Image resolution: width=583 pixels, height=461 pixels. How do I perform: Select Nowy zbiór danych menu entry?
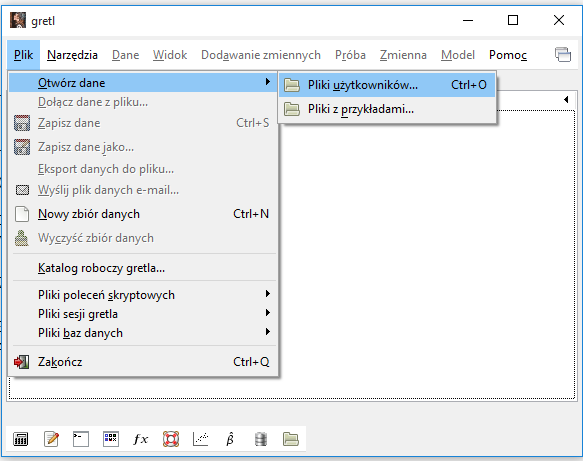coord(143,214)
